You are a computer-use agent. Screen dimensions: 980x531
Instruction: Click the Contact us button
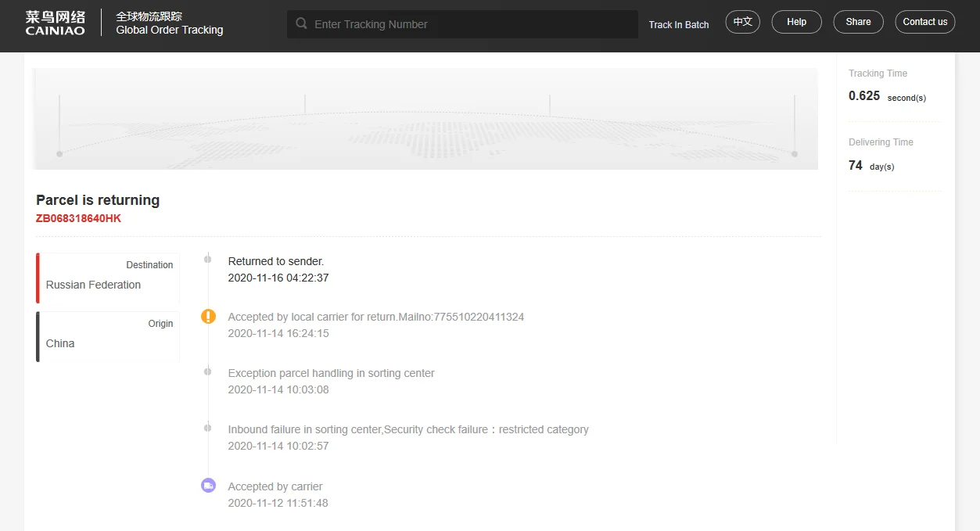coord(924,22)
